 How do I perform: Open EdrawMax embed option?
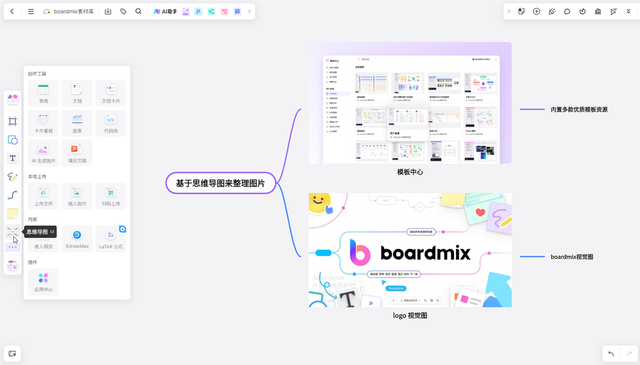(77, 239)
